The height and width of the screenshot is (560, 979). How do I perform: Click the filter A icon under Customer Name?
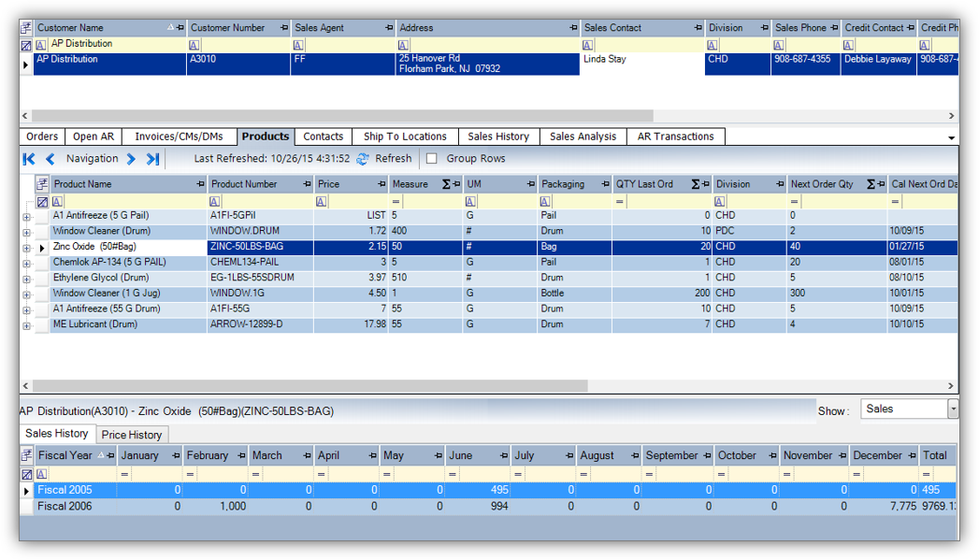pyautogui.click(x=39, y=44)
